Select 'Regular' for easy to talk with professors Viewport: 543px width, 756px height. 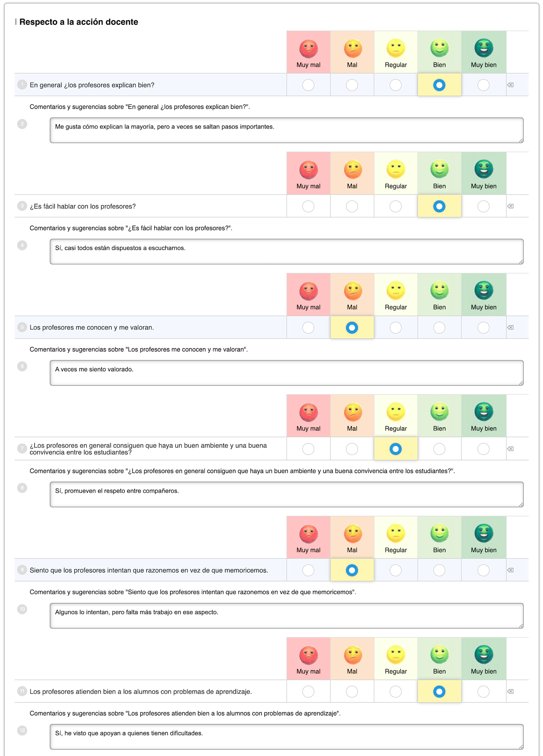point(395,206)
